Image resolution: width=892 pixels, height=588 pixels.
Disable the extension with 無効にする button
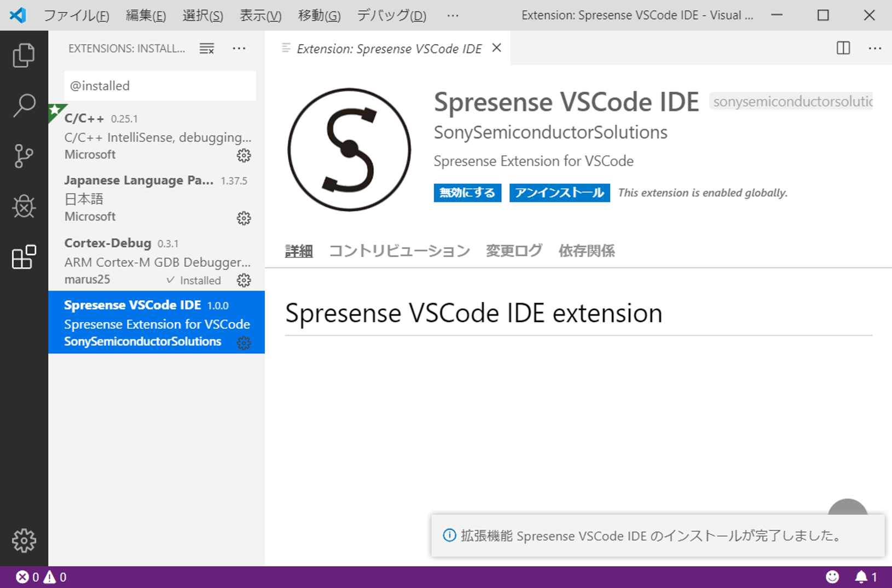click(x=467, y=193)
